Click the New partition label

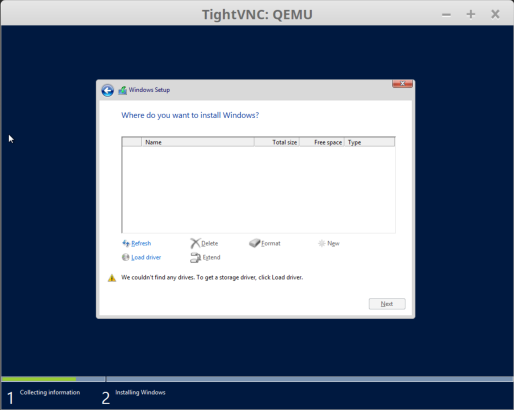(333, 243)
